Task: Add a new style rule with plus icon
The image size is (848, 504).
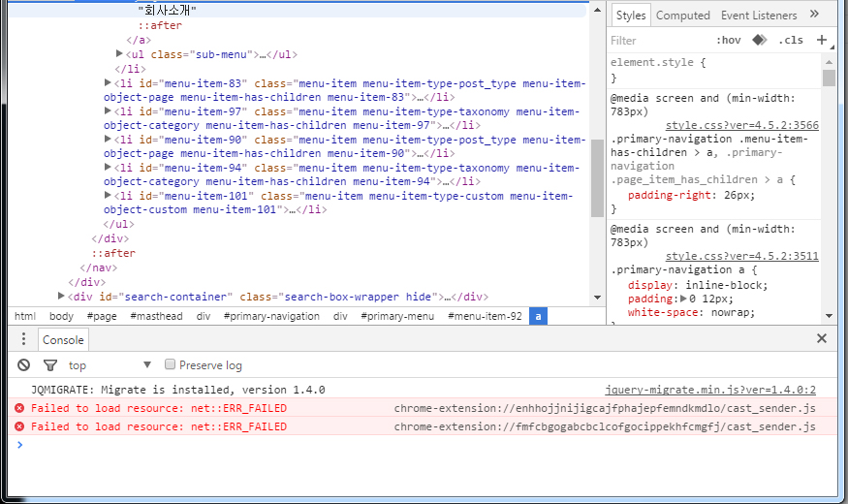Action: point(822,40)
